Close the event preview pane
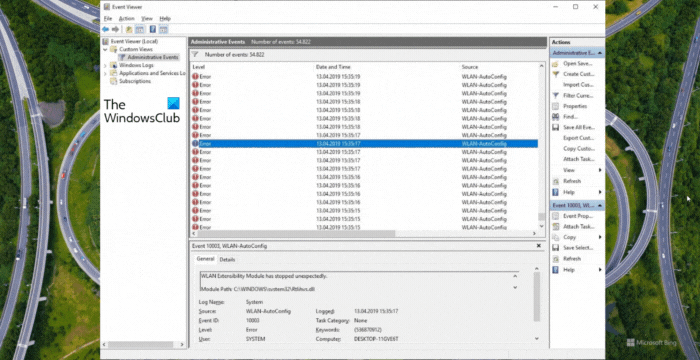 pos(538,246)
